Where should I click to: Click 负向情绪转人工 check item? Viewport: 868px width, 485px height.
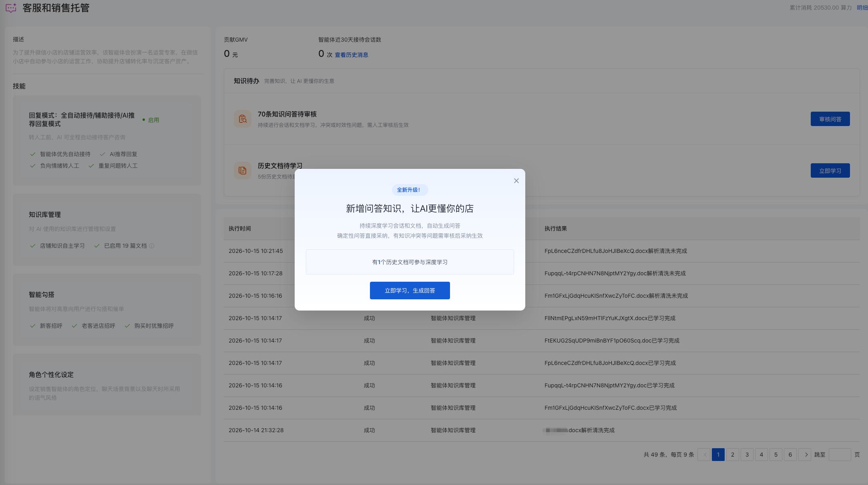pos(55,166)
